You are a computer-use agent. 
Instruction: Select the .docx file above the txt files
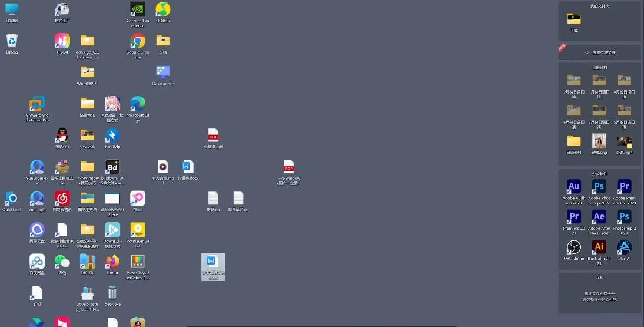coord(188,167)
